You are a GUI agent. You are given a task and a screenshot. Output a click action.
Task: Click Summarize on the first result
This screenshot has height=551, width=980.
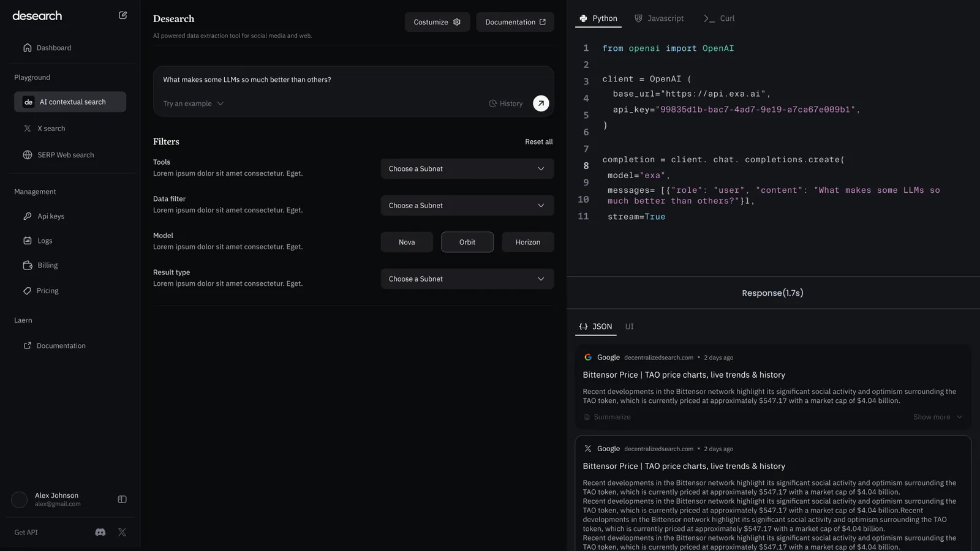point(607,417)
